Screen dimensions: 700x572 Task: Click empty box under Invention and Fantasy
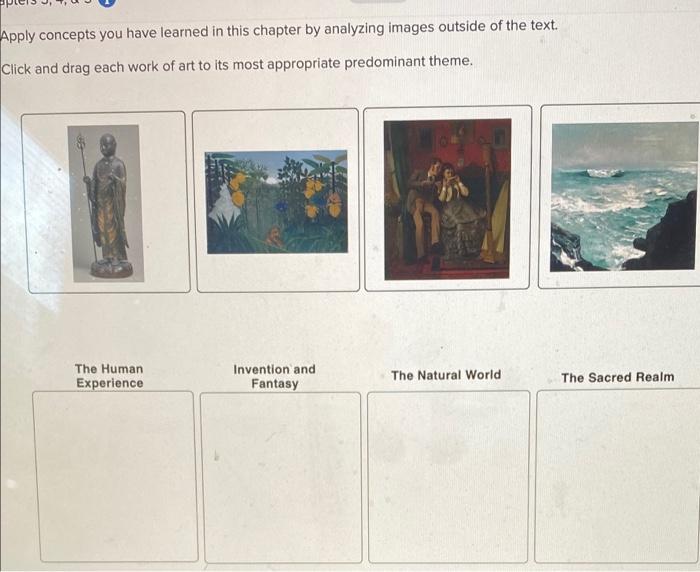tap(281, 477)
